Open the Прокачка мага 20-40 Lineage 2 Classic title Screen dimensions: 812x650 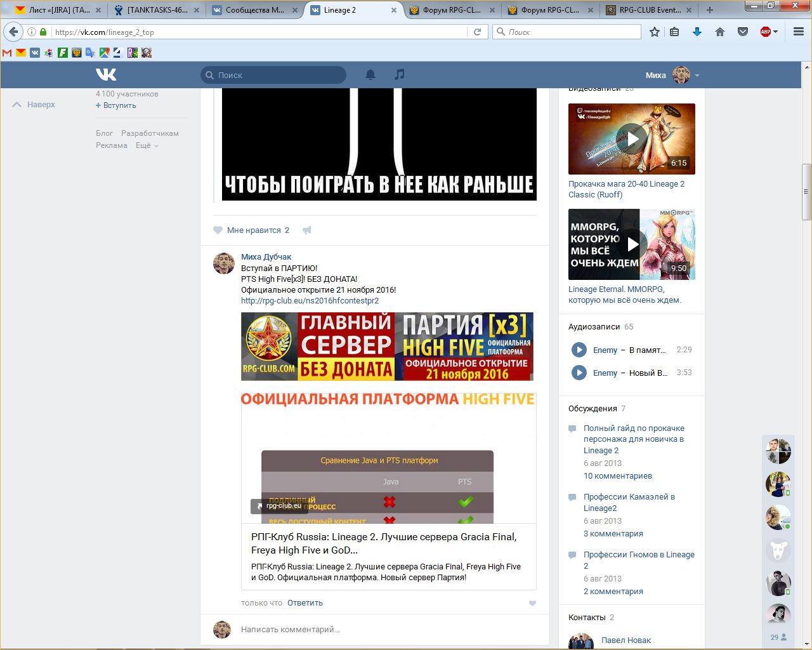pyautogui.click(x=626, y=189)
